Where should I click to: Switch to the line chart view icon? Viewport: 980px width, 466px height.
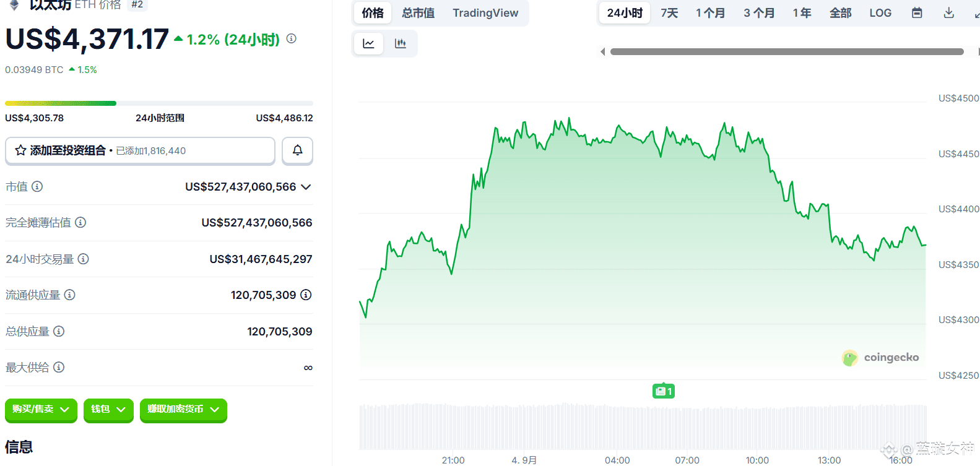(368, 43)
